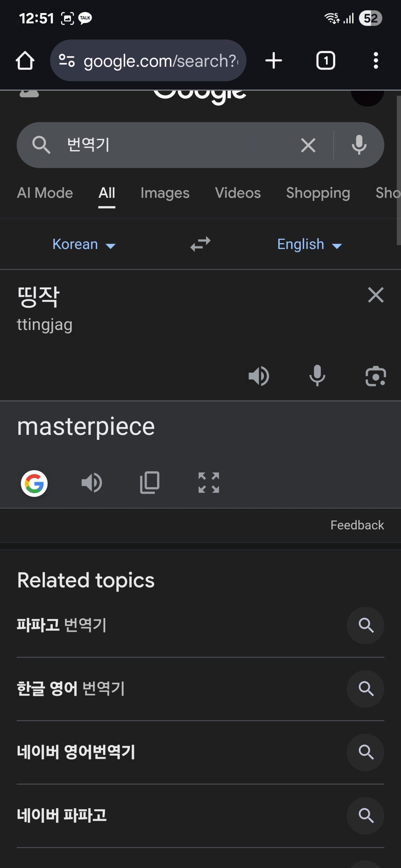Screen dimensions: 401x868
Task: Open the browser three-dot menu
Action: click(x=376, y=61)
